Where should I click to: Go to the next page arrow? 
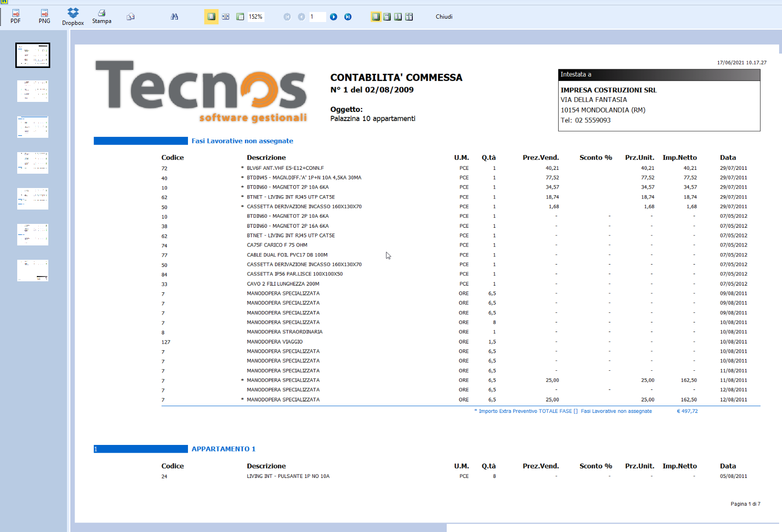tap(333, 17)
